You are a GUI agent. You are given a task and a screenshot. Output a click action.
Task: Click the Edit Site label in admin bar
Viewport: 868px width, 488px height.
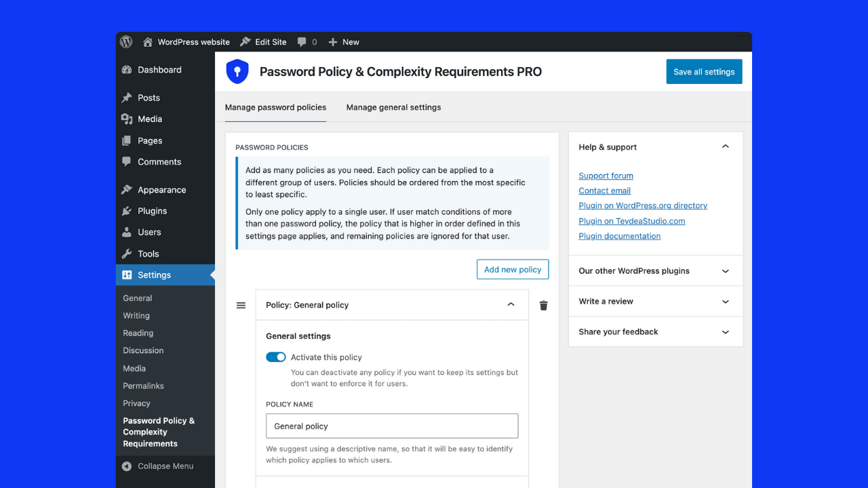coord(271,42)
